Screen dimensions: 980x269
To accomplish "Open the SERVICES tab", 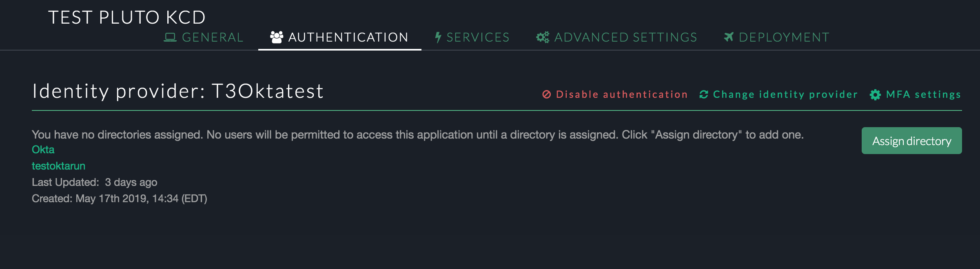I will pos(477,37).
